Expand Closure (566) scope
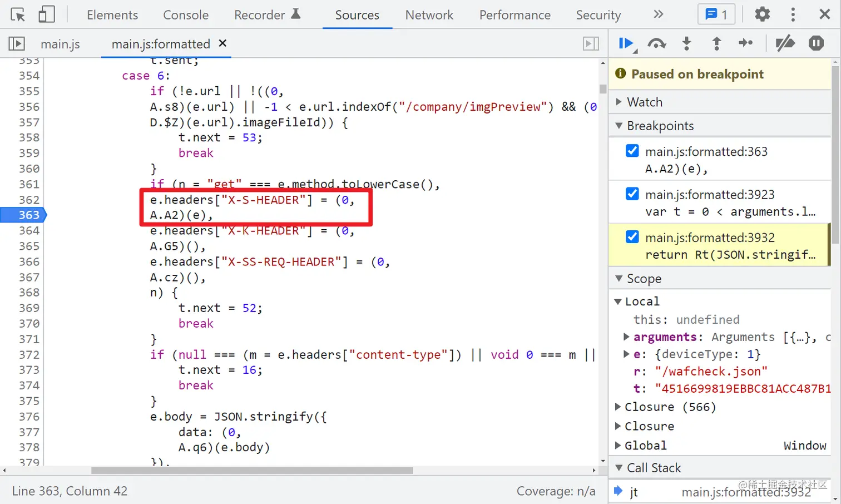The width and height of the screenshot is (841, 504). pyautogui.click(x=618, y=407)
